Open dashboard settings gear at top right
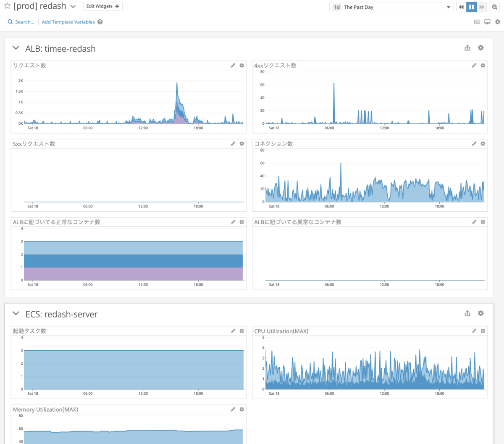The height and width of the screenshot is (444, 504). [x=498, y=22]
